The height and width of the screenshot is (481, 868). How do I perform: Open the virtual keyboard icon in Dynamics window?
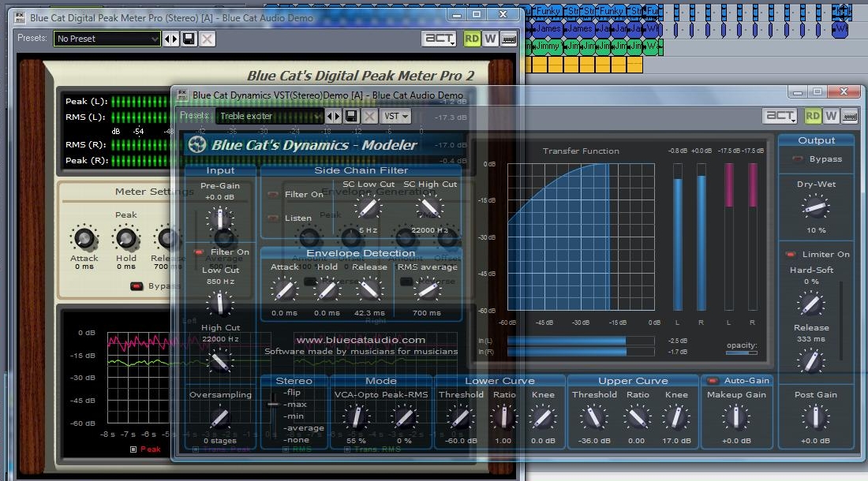pos(850,117)
